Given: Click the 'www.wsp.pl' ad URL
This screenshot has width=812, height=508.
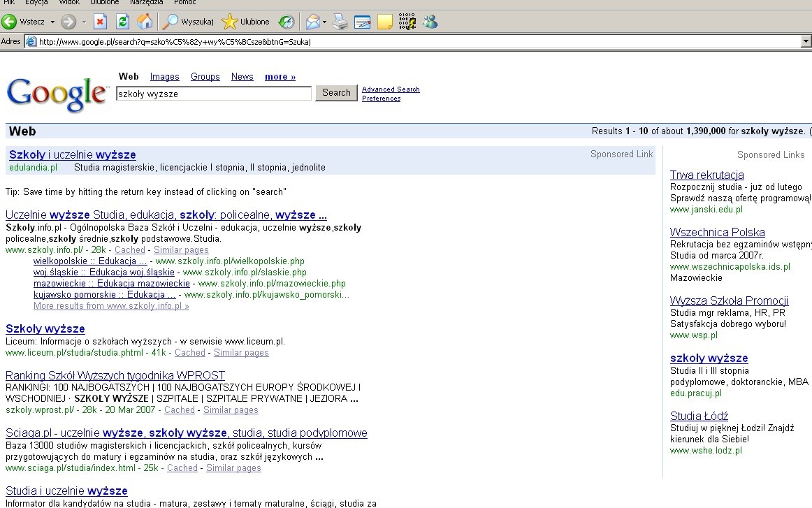Looking at the screenshot, I should (694, 335).
